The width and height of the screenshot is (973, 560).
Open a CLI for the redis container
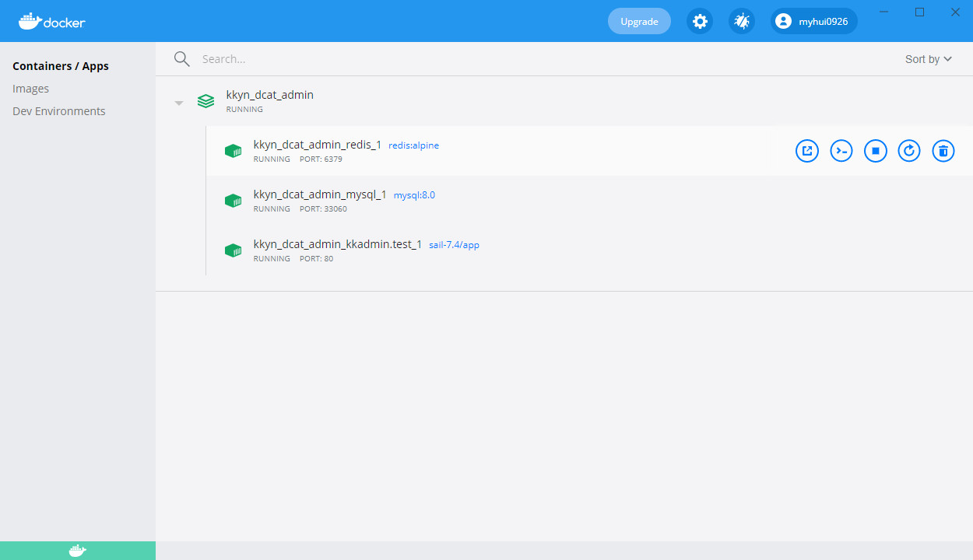click(841, 150)
